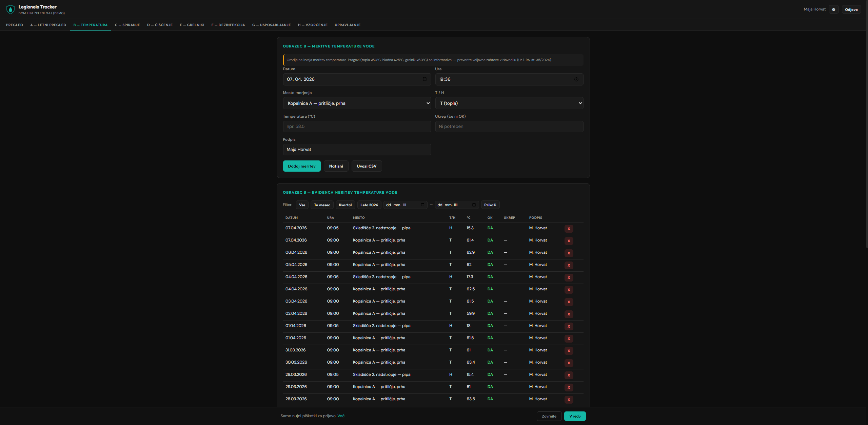868x425 pixels.
Task: Switch to Pregled tab
Action: [15, 25]
